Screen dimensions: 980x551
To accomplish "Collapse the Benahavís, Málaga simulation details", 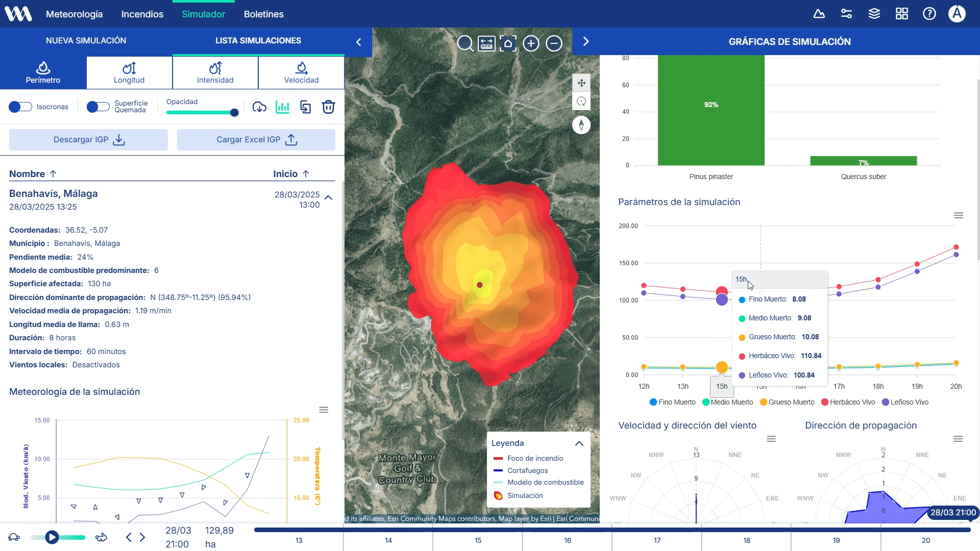I will coord(329,198).
